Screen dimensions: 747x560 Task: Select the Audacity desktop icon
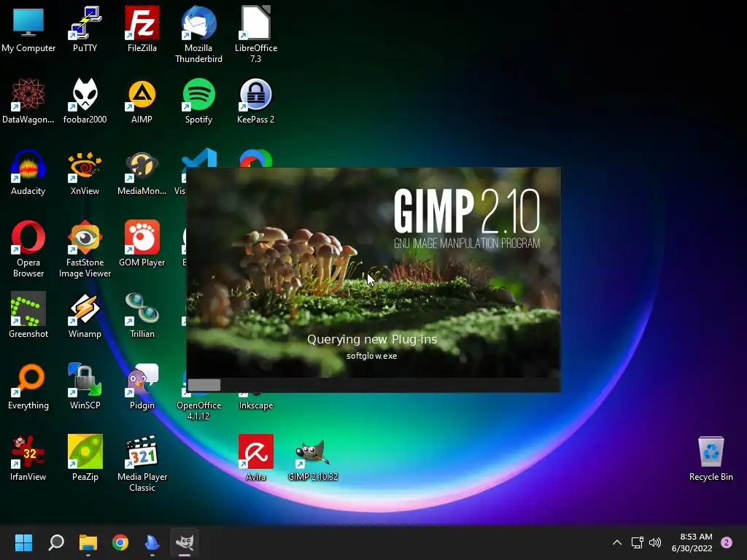28,172
